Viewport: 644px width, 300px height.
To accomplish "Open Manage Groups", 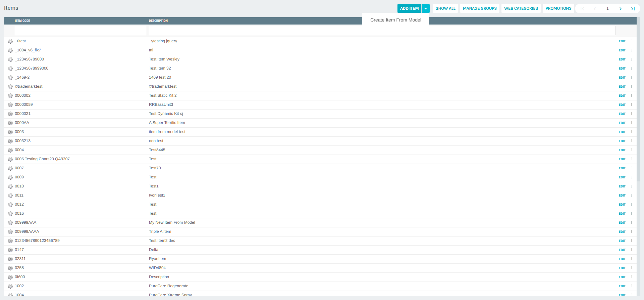I will pos(480,8).
